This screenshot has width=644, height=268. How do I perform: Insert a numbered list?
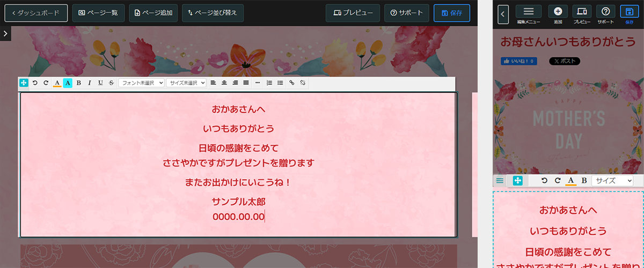pyautogui.click(x=269, y=83)
